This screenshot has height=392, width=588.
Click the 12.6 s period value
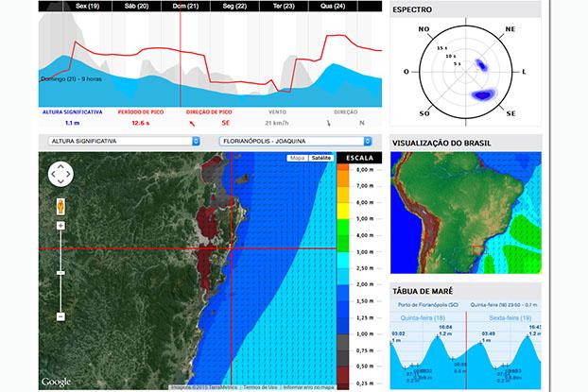(x=141, y=123)
